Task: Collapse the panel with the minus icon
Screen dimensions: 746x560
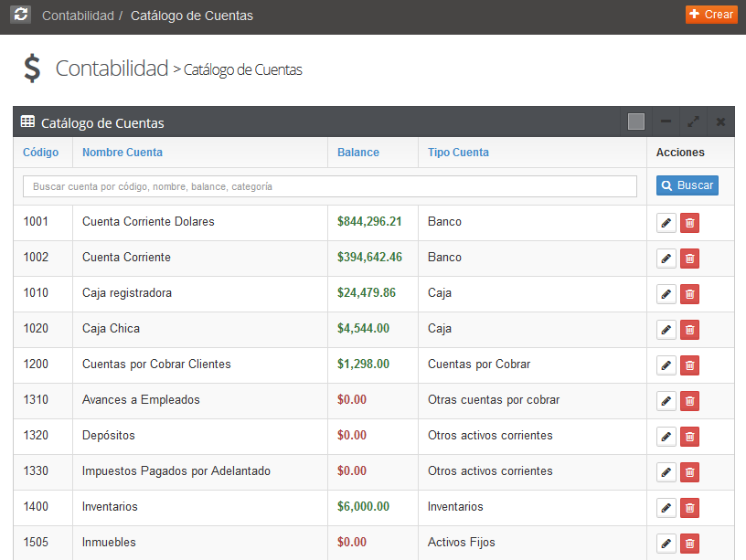Action: point(666,121)
